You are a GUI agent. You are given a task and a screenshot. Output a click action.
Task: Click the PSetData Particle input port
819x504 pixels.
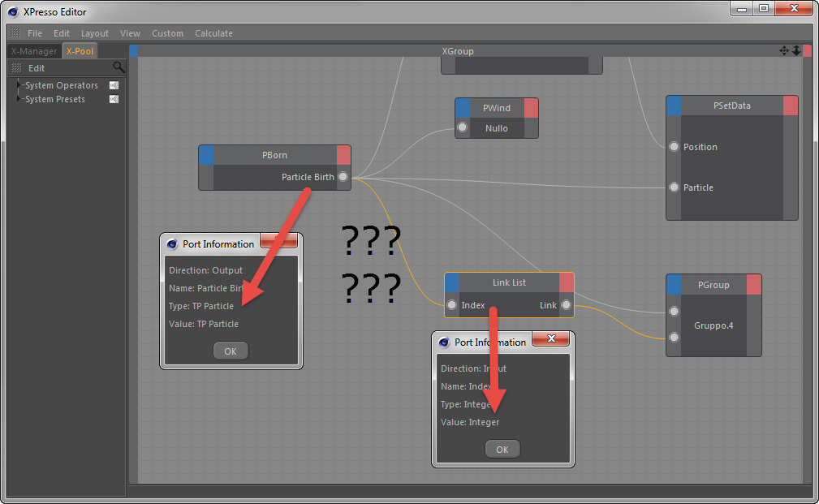click(x=675, y=187)
